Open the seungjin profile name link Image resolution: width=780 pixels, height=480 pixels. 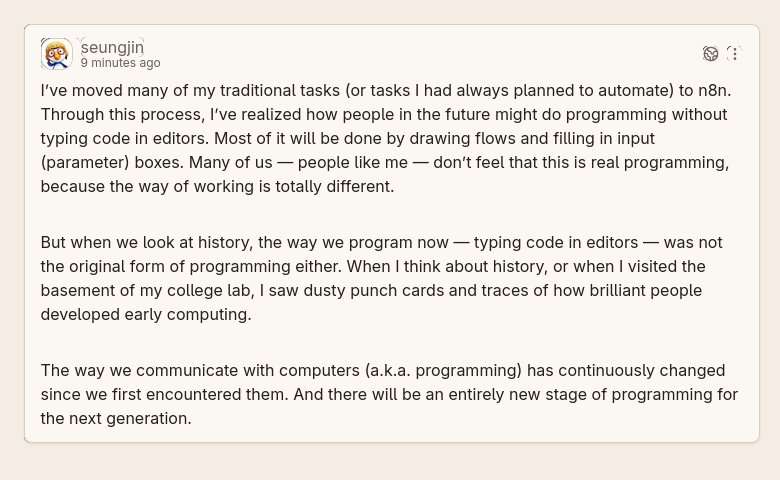[x=112, y=47]
